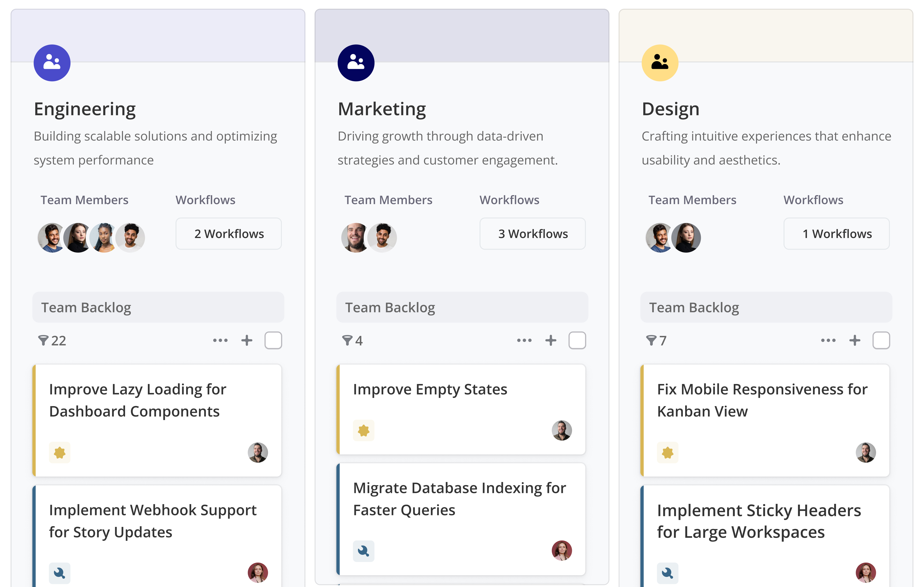Open story Fix Mobile Responsiveness for Kanban View
The image size is (924, 587).
tap(765, 420)
